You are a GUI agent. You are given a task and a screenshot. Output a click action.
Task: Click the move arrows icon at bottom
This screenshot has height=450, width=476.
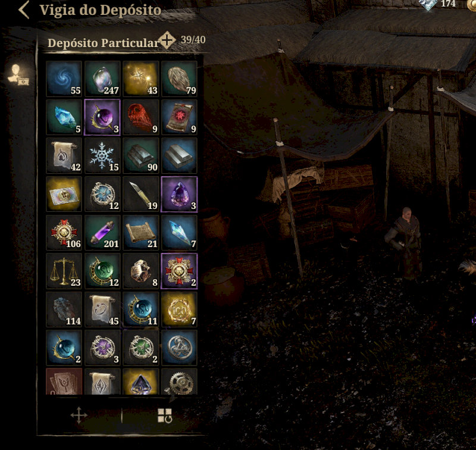point(79,415)
